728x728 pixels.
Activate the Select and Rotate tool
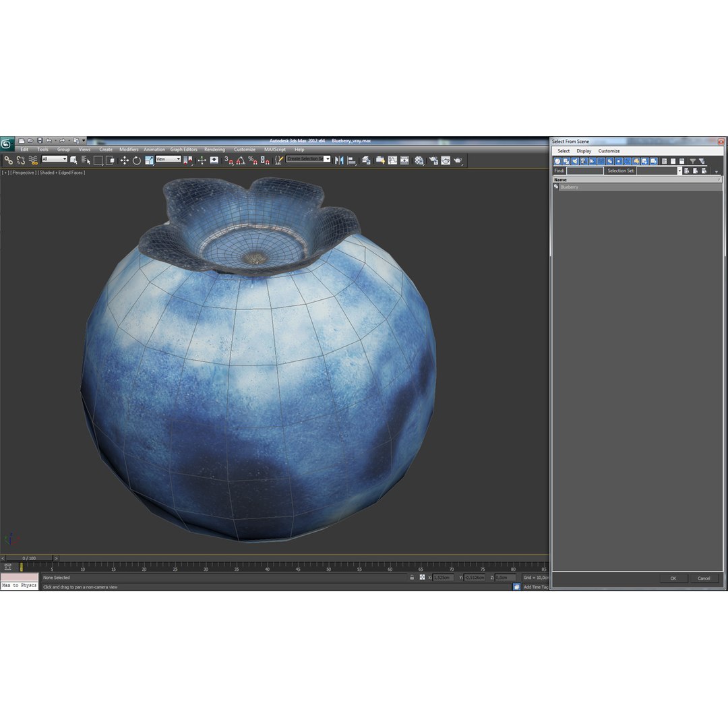click(136, 160)
